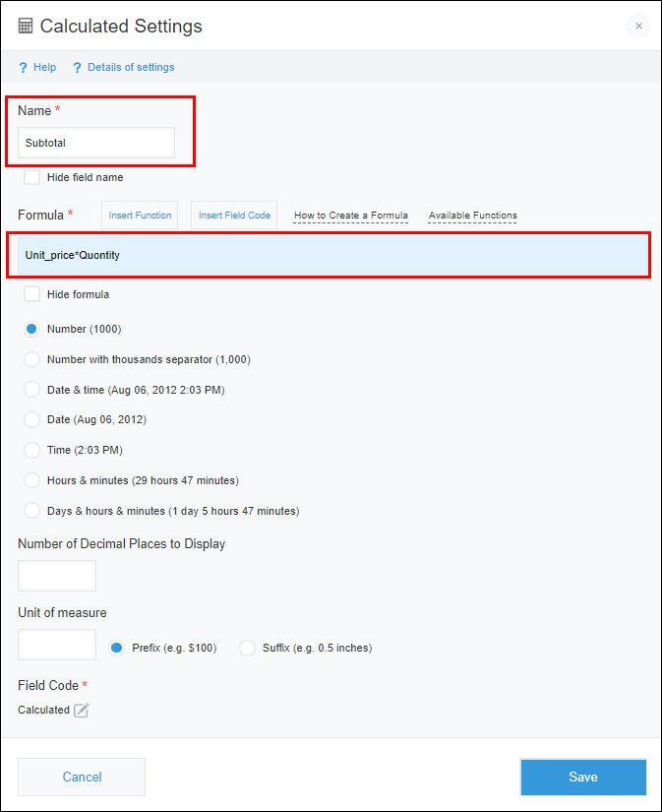Save the calculated field settings
The image size is (662, 812).
(x=582, y=777)
